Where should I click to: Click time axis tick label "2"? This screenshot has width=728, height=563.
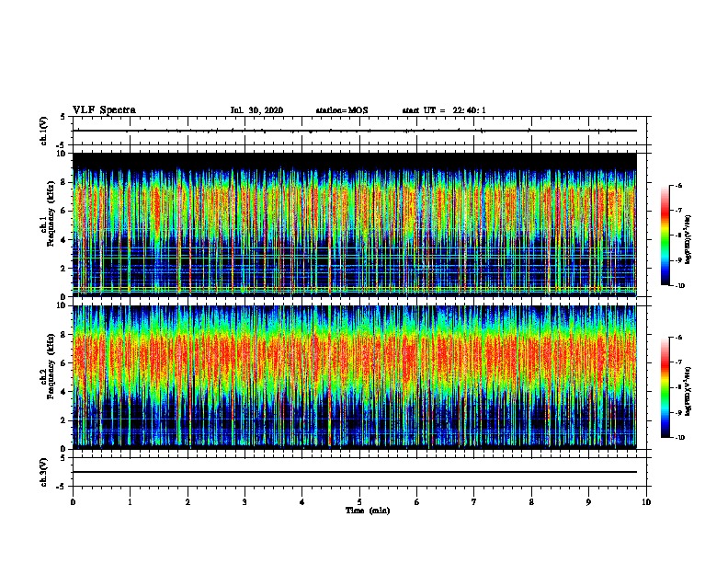[188, 501]
